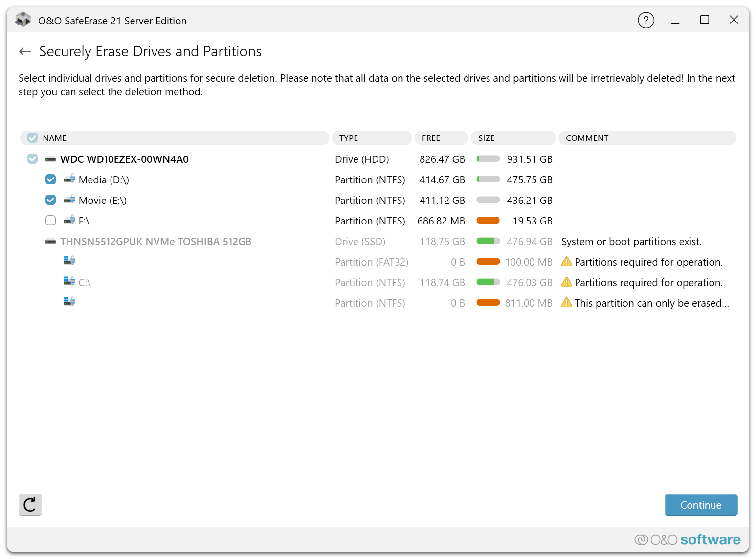The height and width of the screenshot is (559, 756).
Task: Click usage bar of Media (D:\) partition
Action: coord(488,179)
